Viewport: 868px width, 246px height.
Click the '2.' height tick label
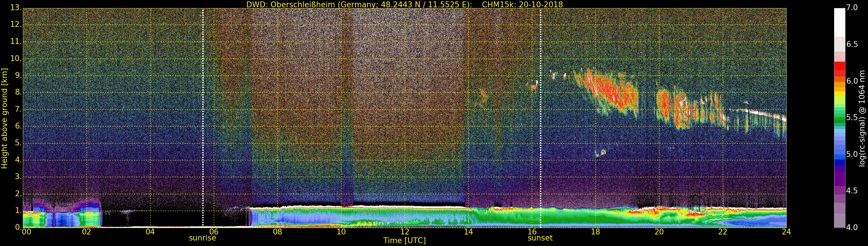(x=18, y=193)
